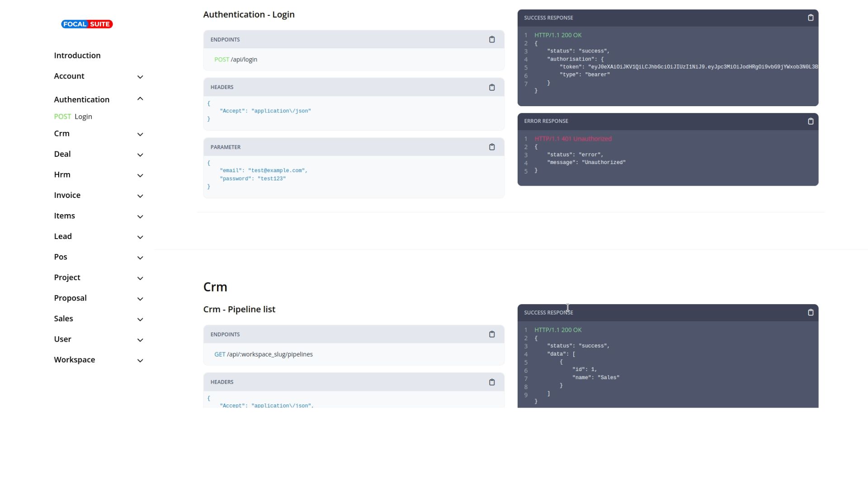Copy the Login headers block
The width and height of the screenshot is (868, 488).
click(492, 88)
